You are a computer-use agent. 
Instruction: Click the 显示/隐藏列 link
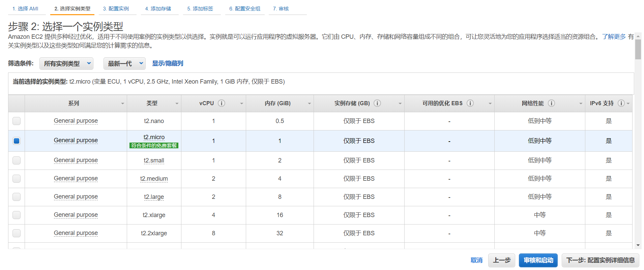(168, 63)
